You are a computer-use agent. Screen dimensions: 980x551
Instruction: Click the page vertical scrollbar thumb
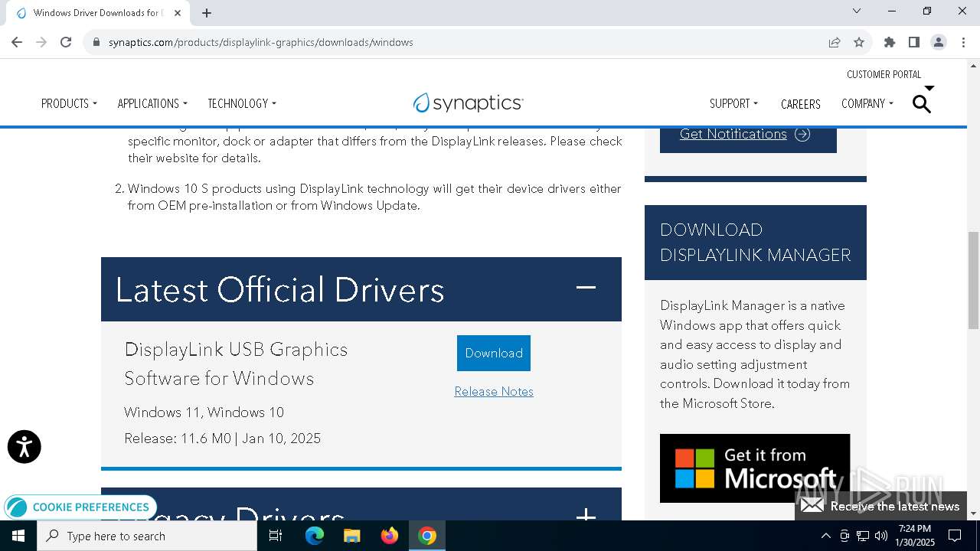974,280
